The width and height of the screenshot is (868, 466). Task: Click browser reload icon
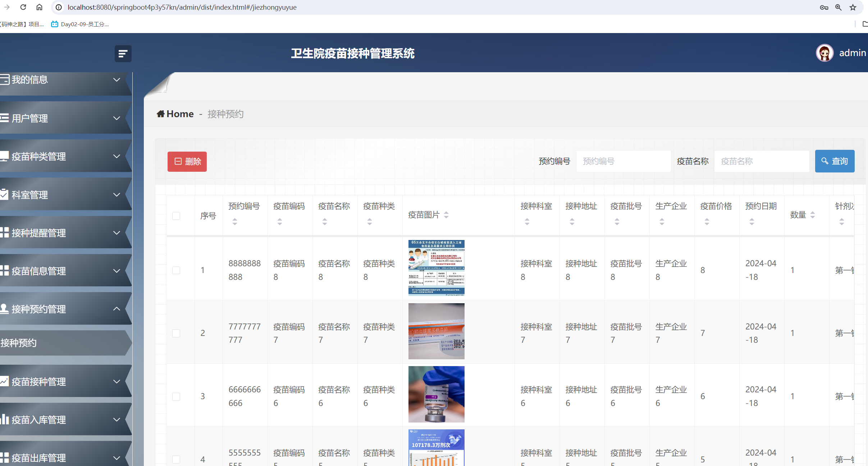point(23,7)
